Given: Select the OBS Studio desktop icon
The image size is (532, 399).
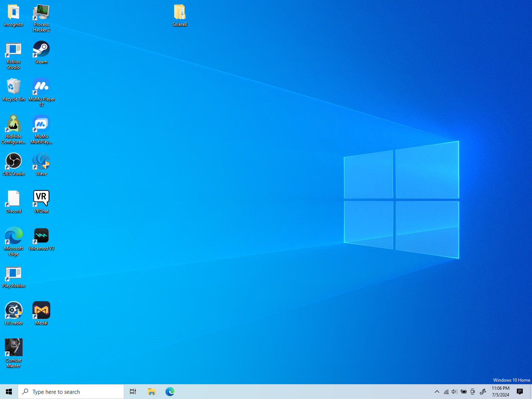Looking at the screenshot, I should [x=14, y=164].
